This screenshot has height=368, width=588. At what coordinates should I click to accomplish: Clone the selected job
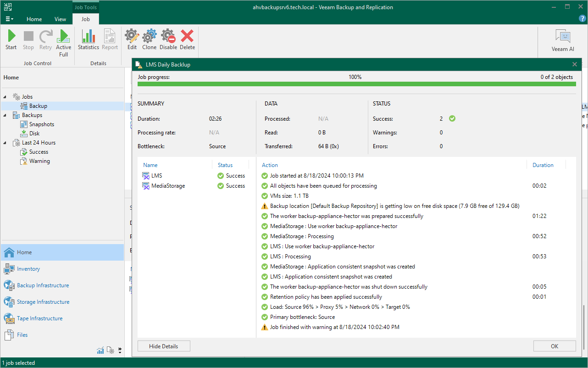[x=150, y=40]
